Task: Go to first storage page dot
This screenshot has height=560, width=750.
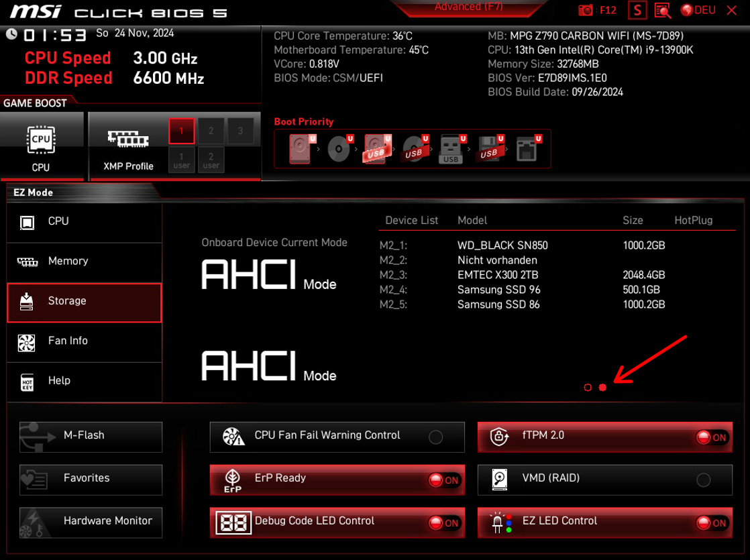Action: [588, 388]
